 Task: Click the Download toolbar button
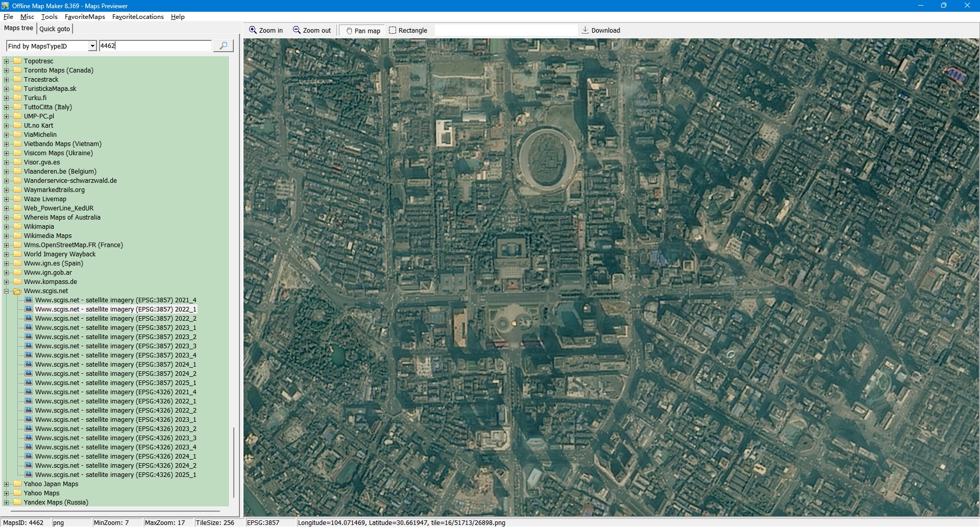pos(601,31)
